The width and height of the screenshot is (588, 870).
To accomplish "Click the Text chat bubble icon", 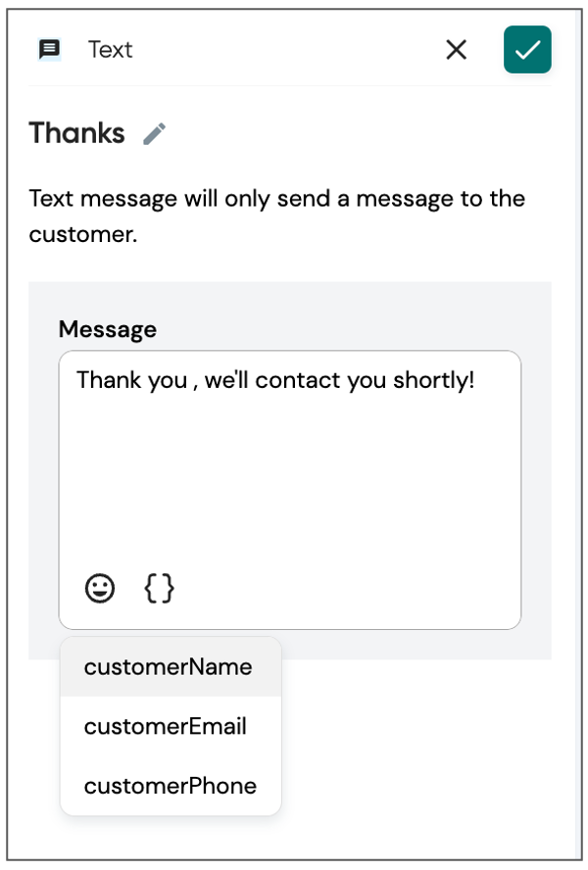I will 49,49.
